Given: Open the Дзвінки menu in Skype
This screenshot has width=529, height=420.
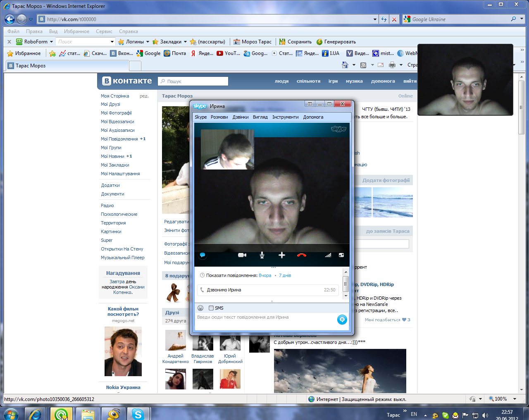Looking at the screenshot, I should [241, 117].
